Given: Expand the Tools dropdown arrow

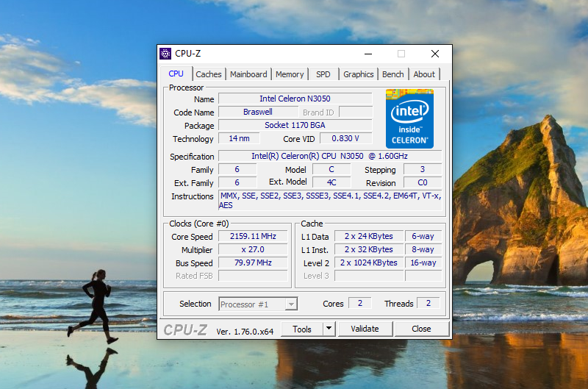Looking at the screenshot, I should [x=329, y=329].
